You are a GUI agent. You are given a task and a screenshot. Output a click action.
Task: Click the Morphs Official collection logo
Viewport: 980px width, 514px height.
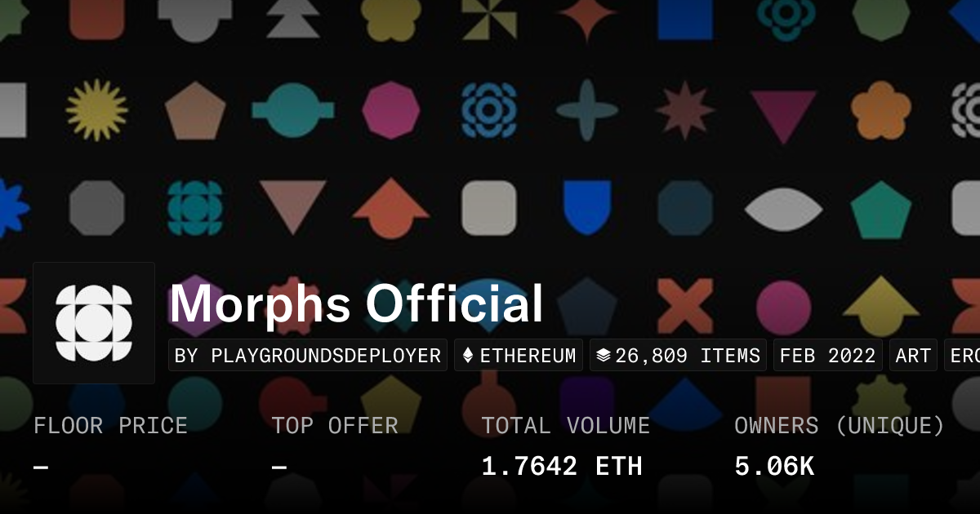[94, 323]
